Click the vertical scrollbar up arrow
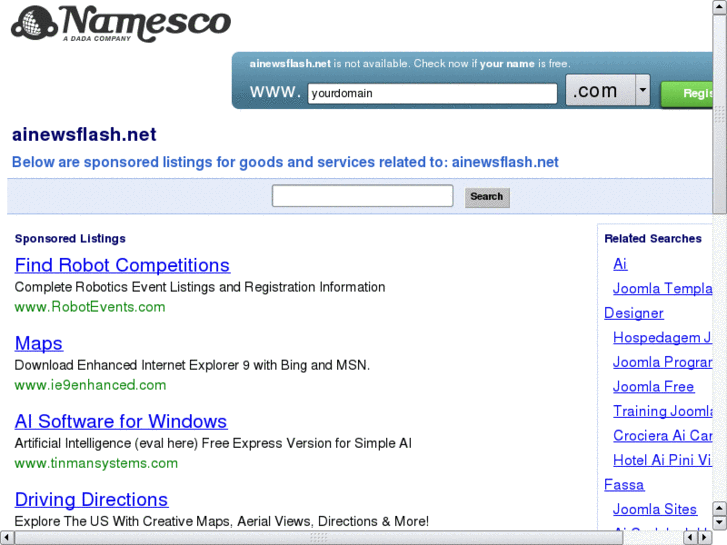 [720, 7]
